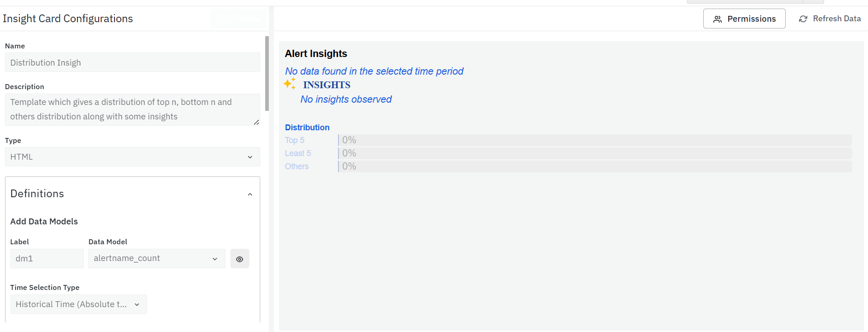Click the Top 5 distribution bar
This screenshot has height=332, width=868.
[595, 140]
